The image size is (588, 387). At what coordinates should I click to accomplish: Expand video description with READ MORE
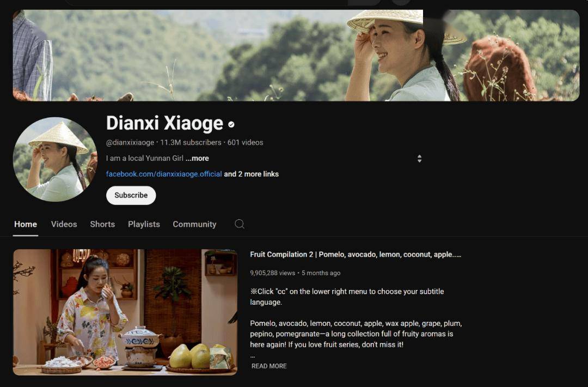[269, 366]
